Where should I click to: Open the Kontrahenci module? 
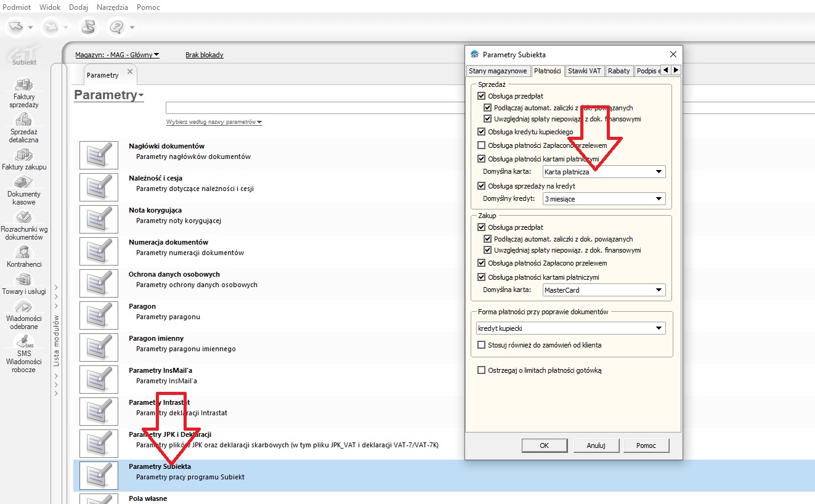(x=24, y=256)
